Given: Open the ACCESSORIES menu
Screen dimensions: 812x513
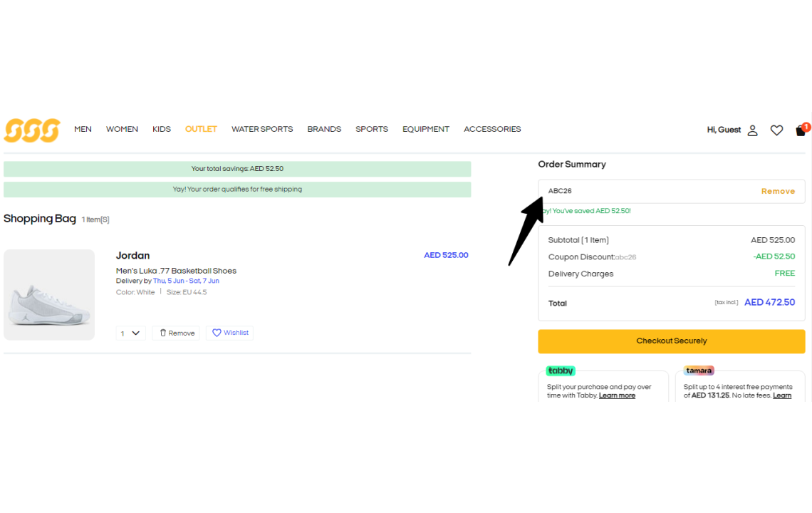Looking at the screenshot, I should click(492, 129).
